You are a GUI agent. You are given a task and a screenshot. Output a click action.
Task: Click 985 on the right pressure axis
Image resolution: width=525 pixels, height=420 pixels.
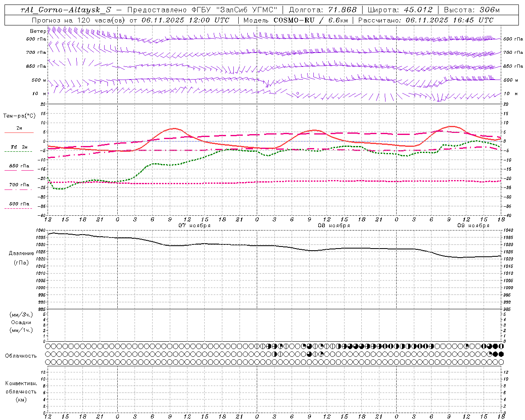pos(507,309)
